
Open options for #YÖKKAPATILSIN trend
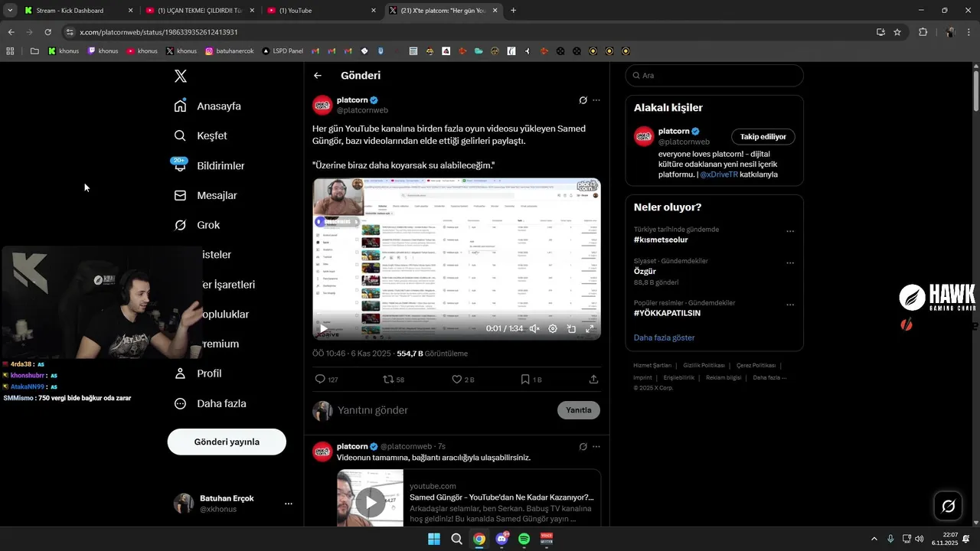pos(790,305)
